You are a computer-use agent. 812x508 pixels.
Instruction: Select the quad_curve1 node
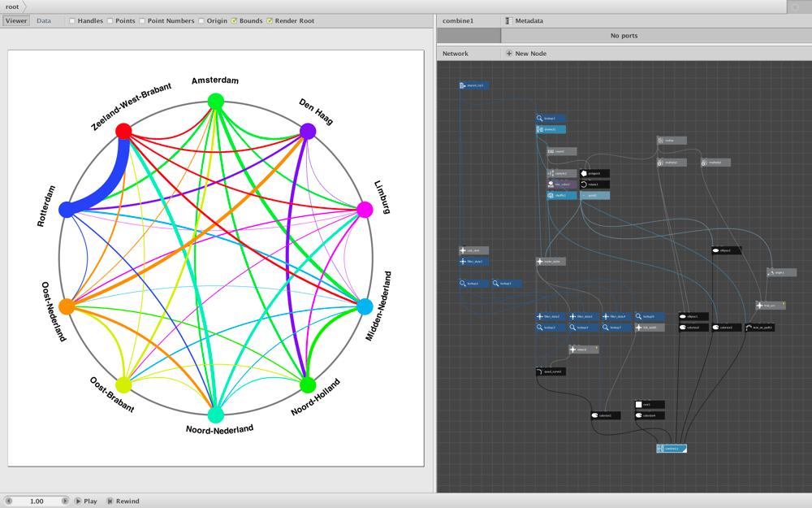click(x=551, y=371)
